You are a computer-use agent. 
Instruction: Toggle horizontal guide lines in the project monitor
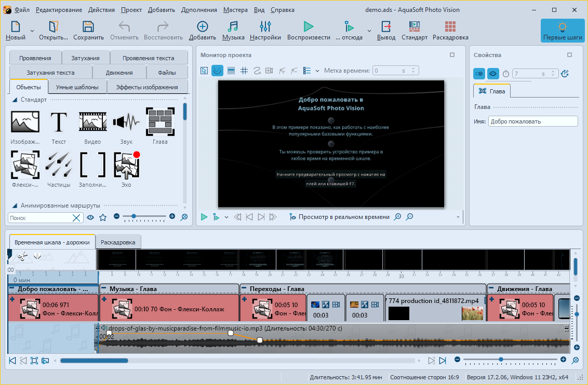click(231, 71)
